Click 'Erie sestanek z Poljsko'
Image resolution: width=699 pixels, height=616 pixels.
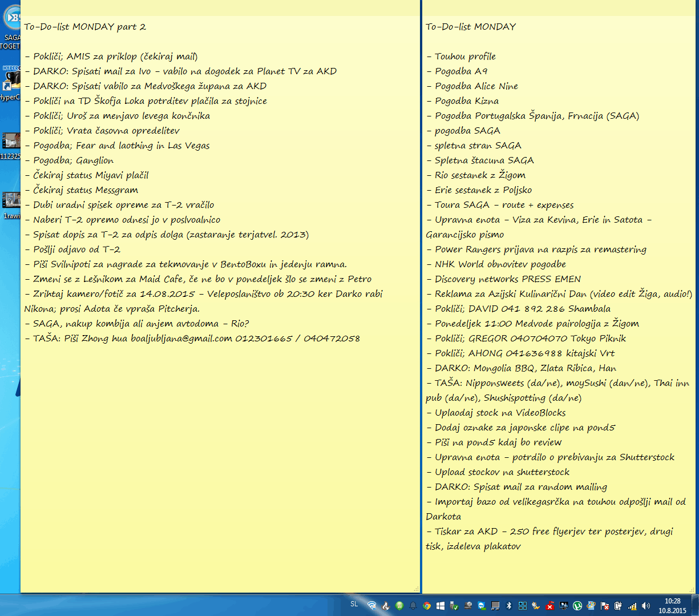tap(479, 190)
